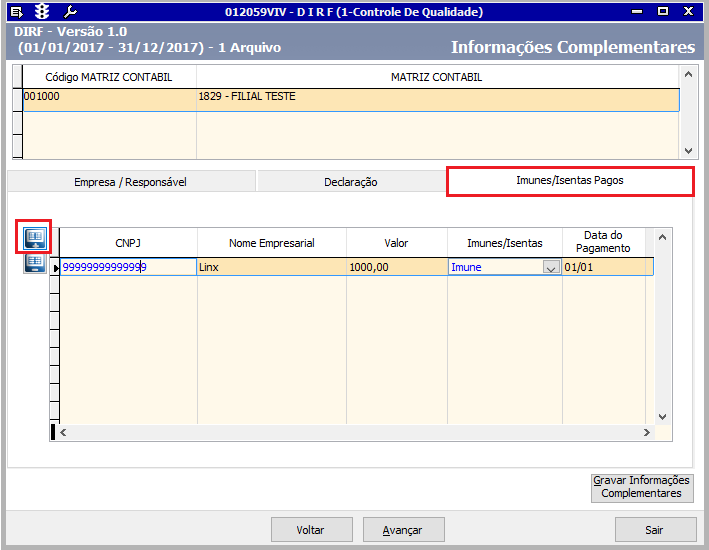709x550 pixels.
Task: Click the top grid scroll up arrow
Action: tap(689, 74)
